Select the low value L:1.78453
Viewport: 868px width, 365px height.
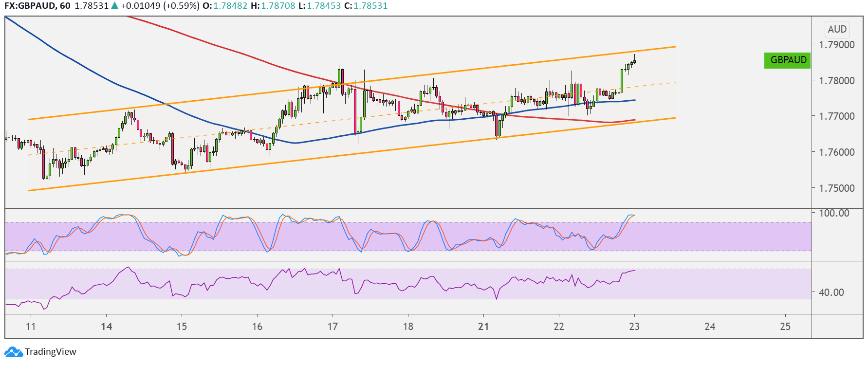pyautogui.click(x=319, y=6)
